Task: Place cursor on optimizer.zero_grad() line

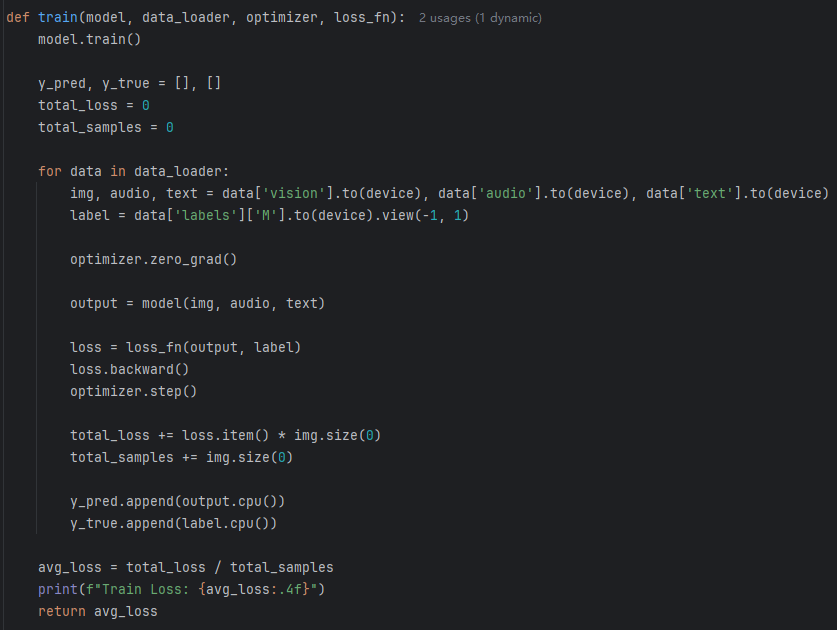Action: (154, 259)
